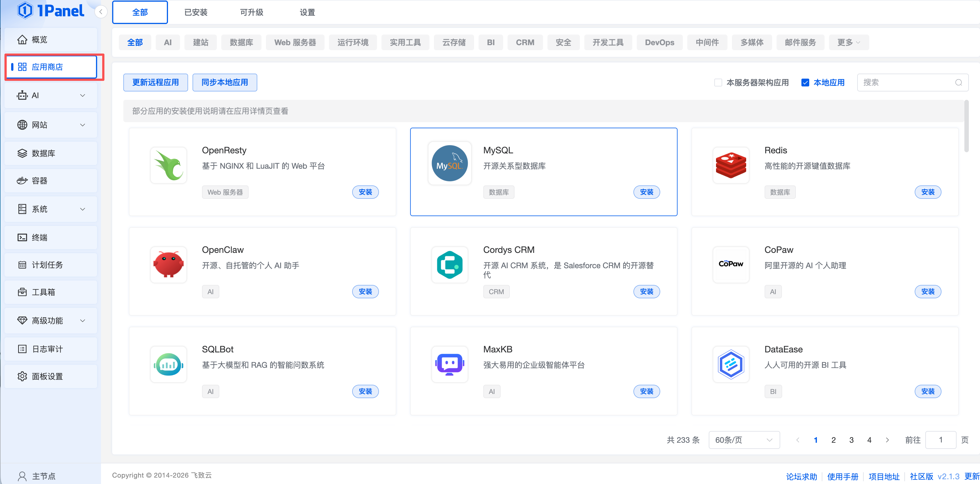Click the MaxKB robot logo
The width and height of the screenshot is (980, 484).
[x=449, y=364]
